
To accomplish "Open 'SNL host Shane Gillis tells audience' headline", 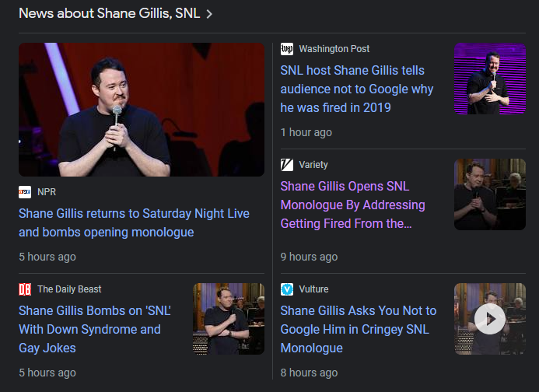I will (357, 89).
